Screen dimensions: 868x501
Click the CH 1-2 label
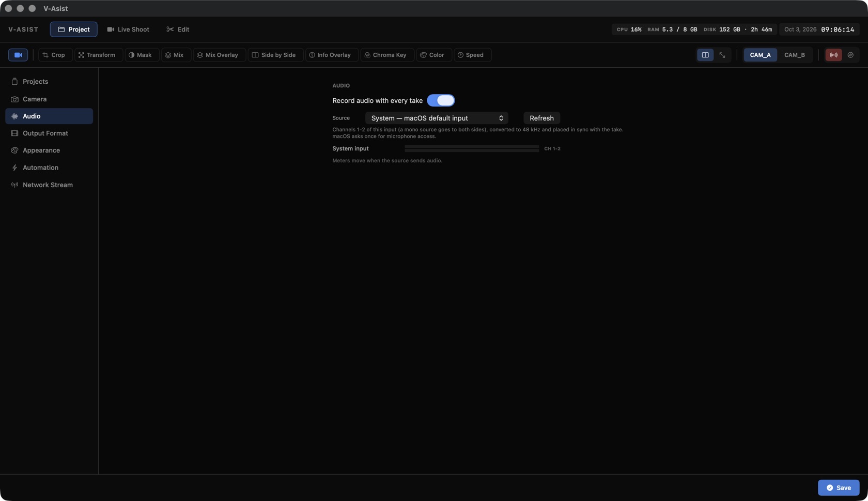552,148
